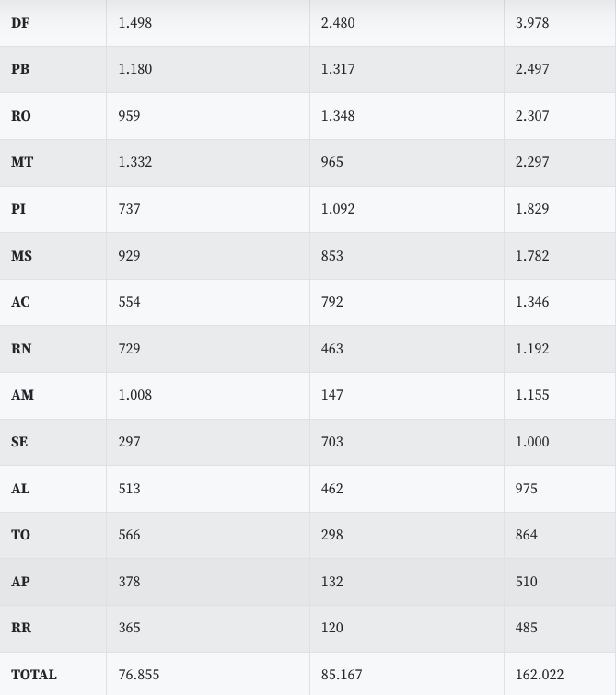Select the cell containing 2.480
Screen dimensions: 616x695
pyautogui.click(x=338, y=23)
